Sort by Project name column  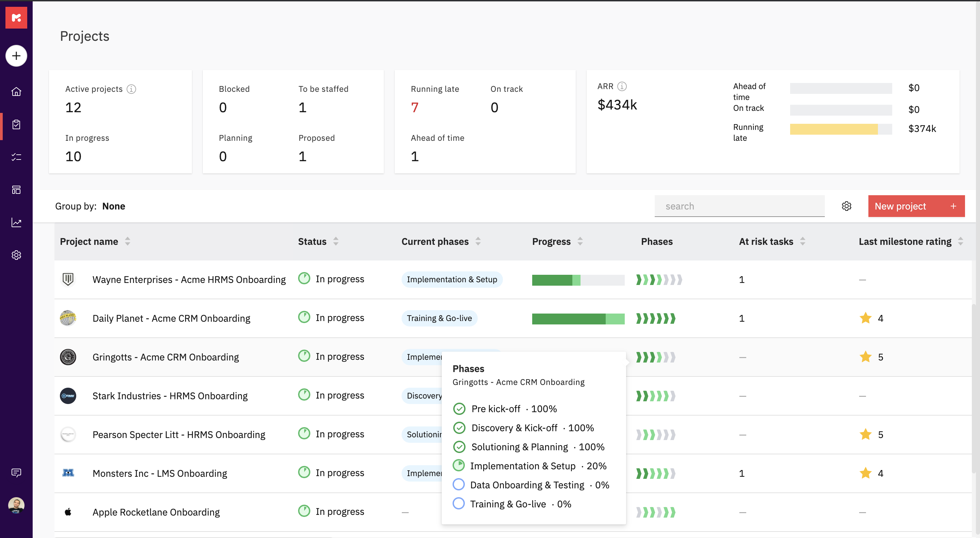coord(128,241)
